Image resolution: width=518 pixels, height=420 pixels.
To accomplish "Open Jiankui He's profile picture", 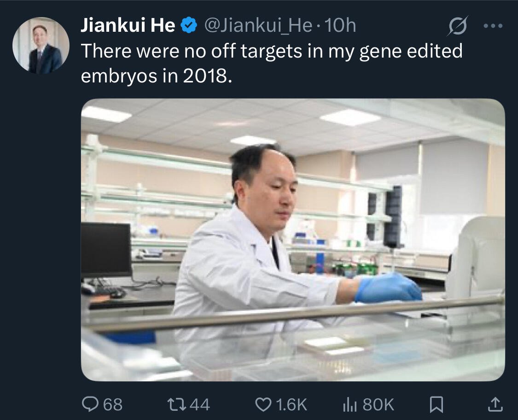I will point(41,45).
